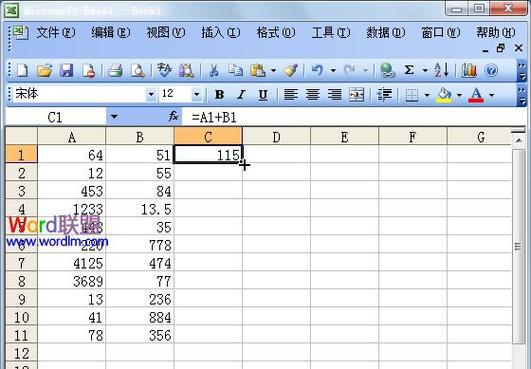
Task: Open the 视图(V) menu
Action: tap(166, 32)
